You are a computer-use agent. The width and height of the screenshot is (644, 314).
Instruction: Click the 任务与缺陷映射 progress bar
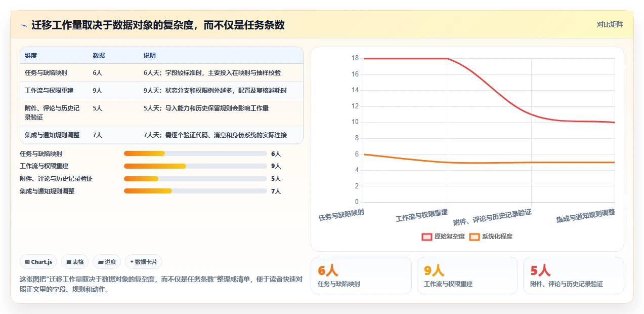click(x=195, y=153)
